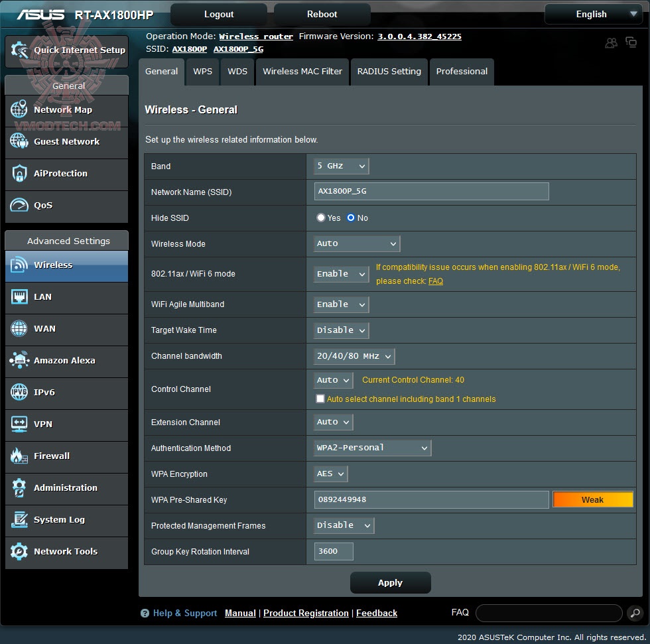Open the Feedback link
This screenshot has width=650, height=644.
[377, 613]
